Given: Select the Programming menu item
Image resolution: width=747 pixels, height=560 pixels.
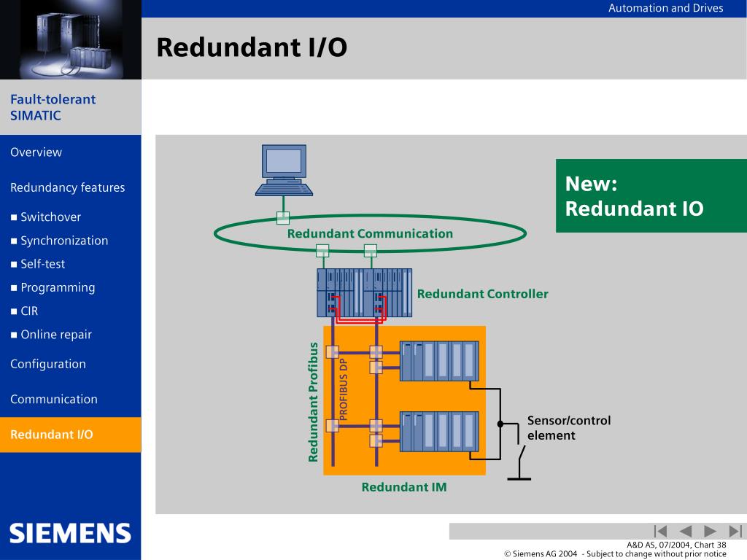Looking at the screenshot, I should tap(53, 287).
